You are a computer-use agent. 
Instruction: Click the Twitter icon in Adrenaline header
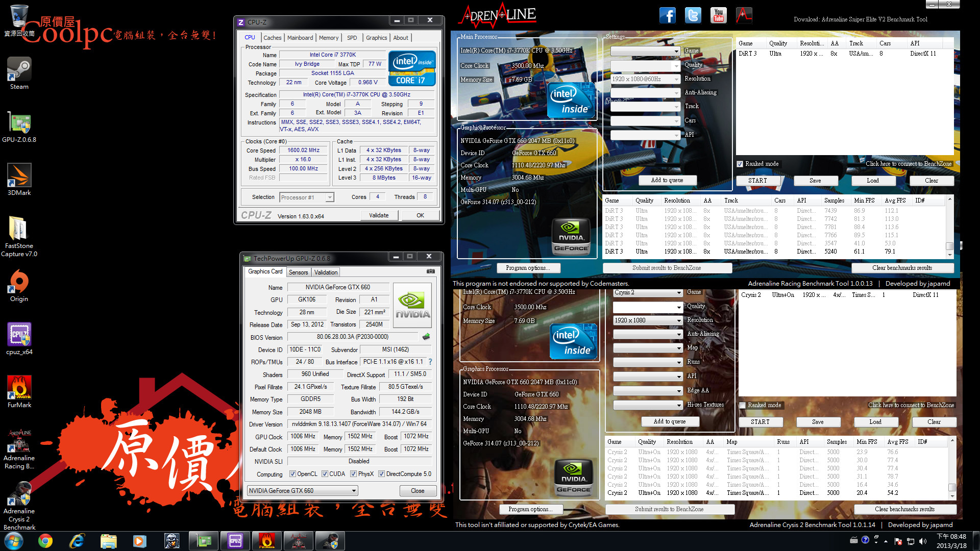tap(693, 15)
